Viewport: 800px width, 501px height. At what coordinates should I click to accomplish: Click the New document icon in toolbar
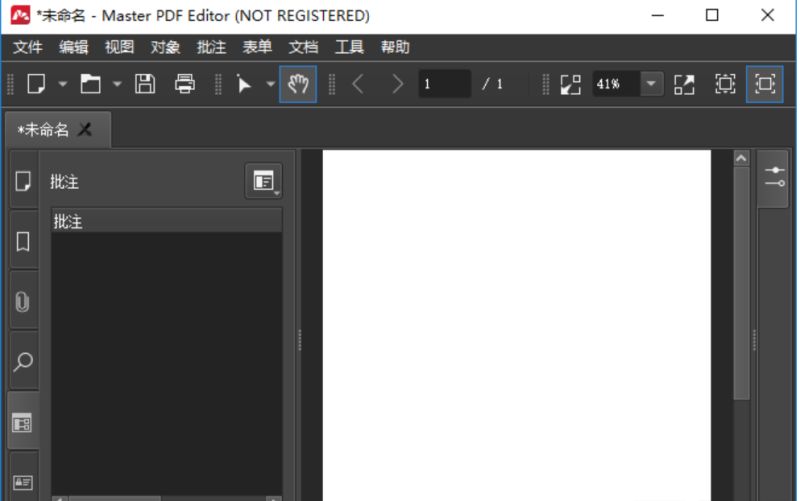tap(36, 84)
